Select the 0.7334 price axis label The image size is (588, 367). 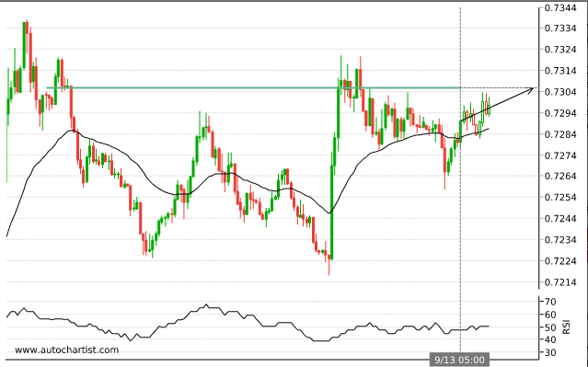560,29
